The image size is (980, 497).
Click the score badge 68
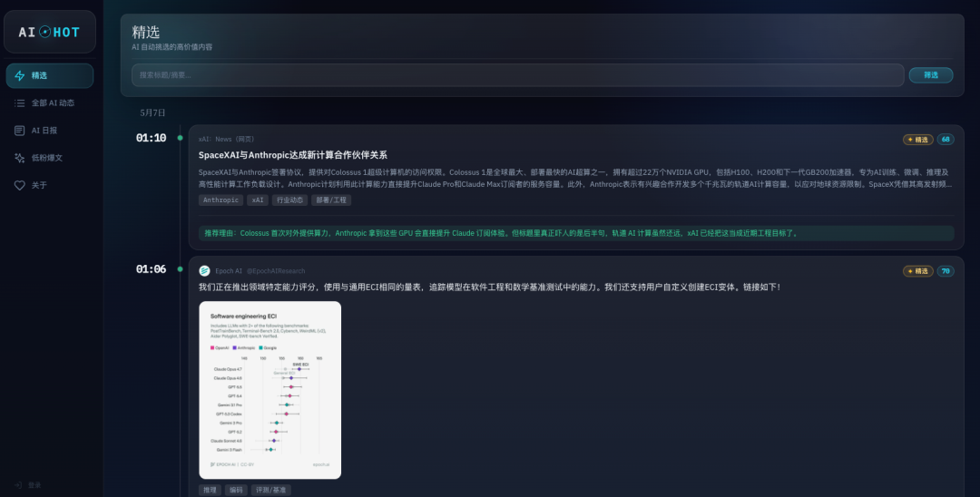[946, 140]
